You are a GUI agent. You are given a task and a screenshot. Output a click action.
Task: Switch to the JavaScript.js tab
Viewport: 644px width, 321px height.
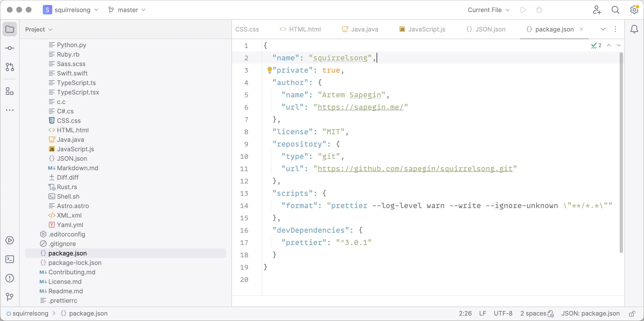[x=426, y=29]
